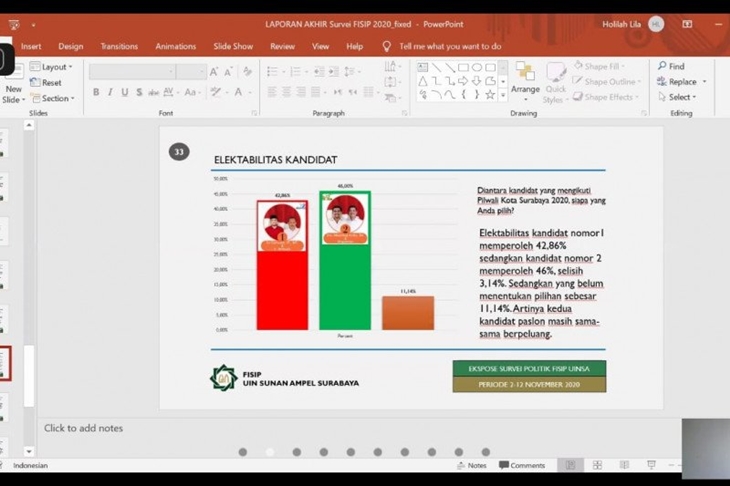Screen dimensions: 730x486
Task: Toggle text Shadow formatting
Action: [139, 92]
